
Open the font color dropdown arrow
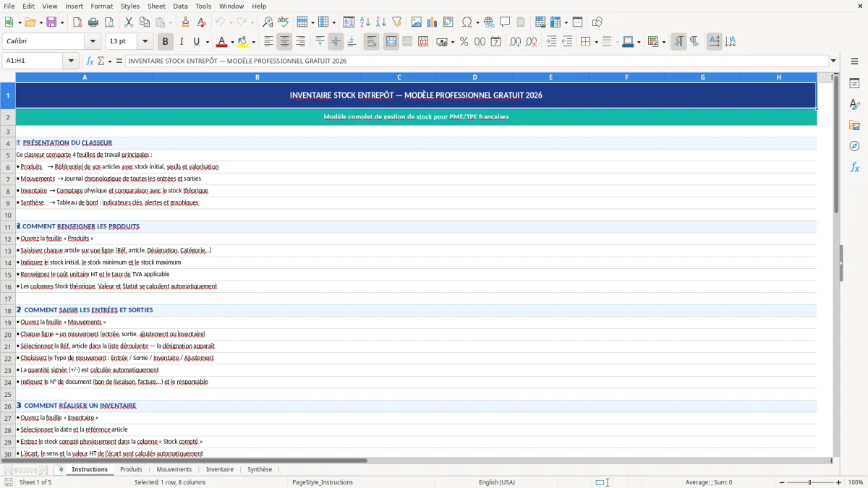(x=232, y=42)
